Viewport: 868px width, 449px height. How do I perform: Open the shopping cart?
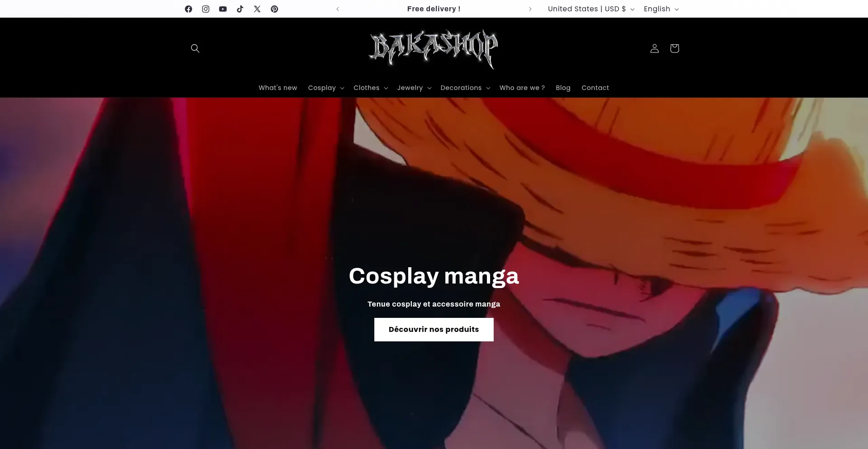point(674,48)
